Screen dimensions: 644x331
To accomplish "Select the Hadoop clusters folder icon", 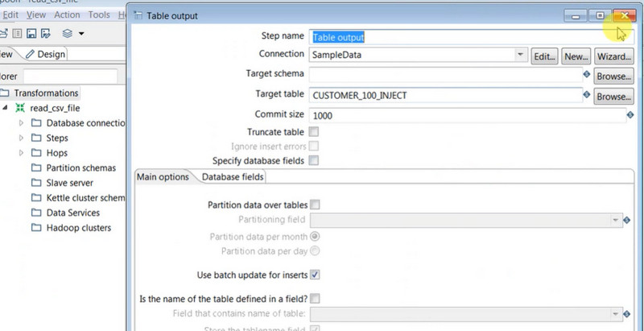I will coord(36,228).
